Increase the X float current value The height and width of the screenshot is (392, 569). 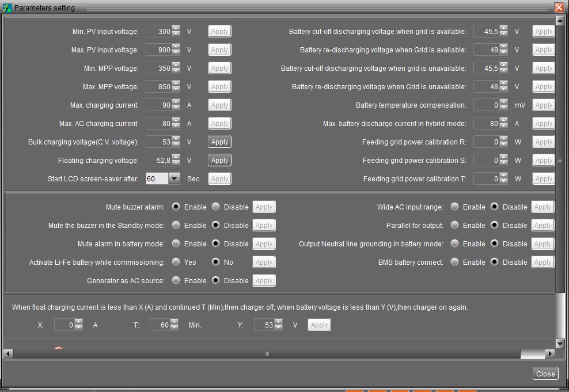tap(79, 322)
